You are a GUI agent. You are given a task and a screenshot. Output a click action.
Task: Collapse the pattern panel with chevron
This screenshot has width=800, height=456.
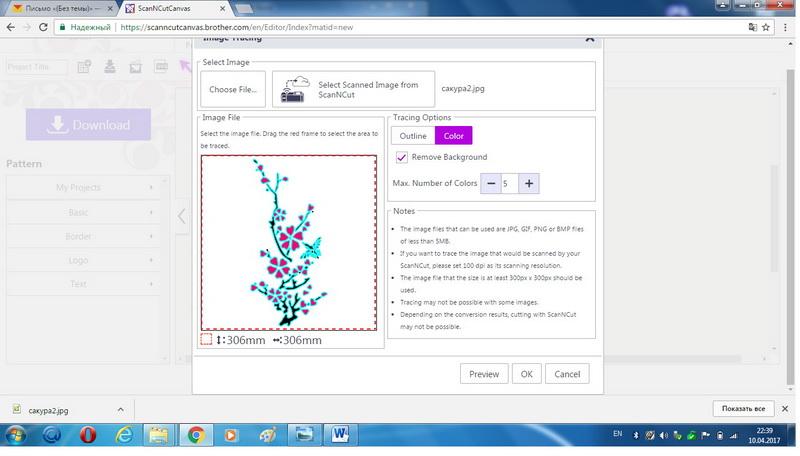point(182,216)
